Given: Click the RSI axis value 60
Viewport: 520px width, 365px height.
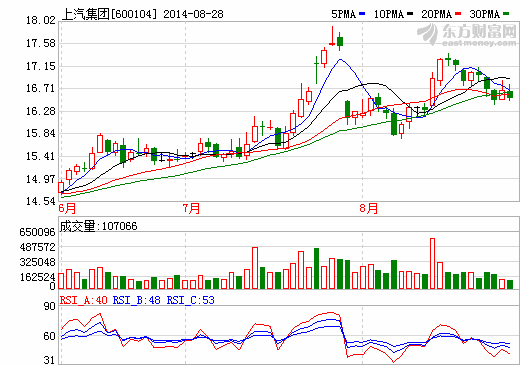Looking at the screenshot, I should [x=49, y=336].
